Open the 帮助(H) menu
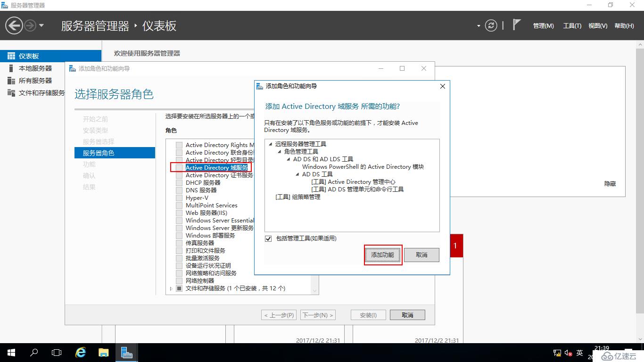 [624, 26]
